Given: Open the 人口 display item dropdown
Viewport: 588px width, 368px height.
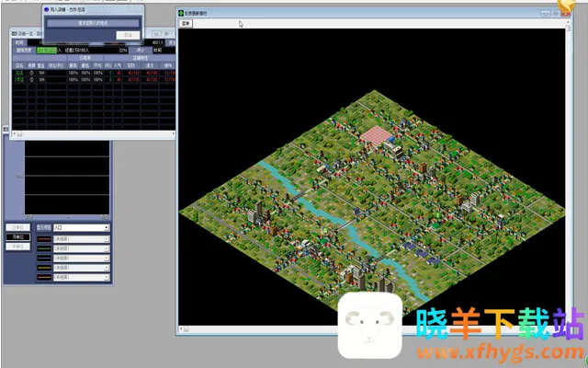Looking at the screenshot, I should [x=81, y=226].
